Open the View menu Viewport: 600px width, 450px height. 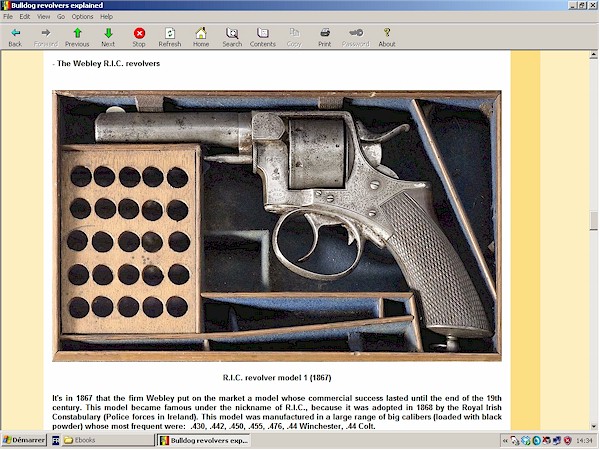[x=43, y=17]
